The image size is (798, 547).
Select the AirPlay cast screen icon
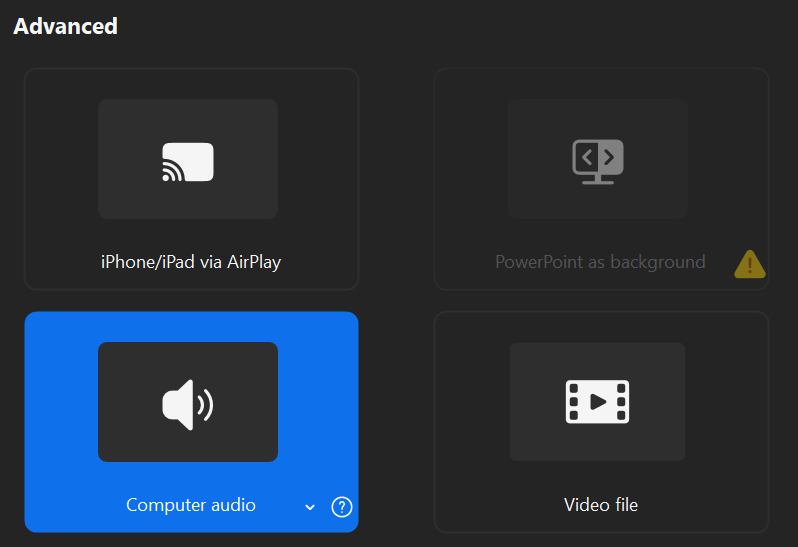[188, 162]
